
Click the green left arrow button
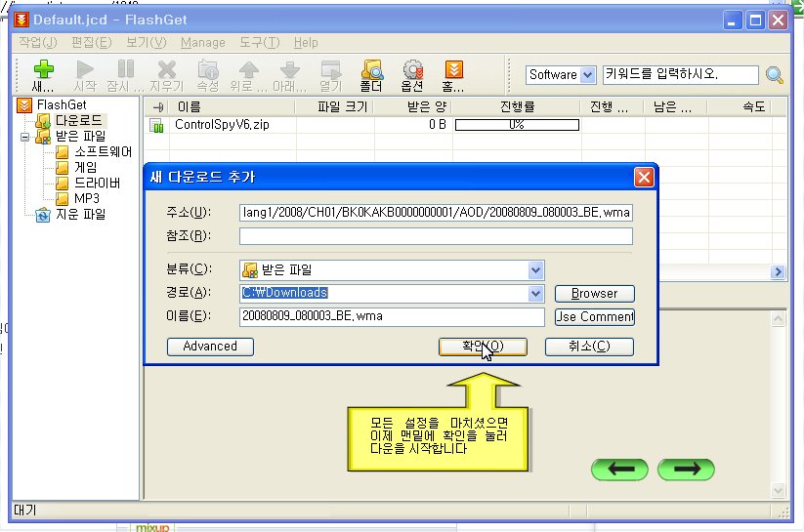619,470
